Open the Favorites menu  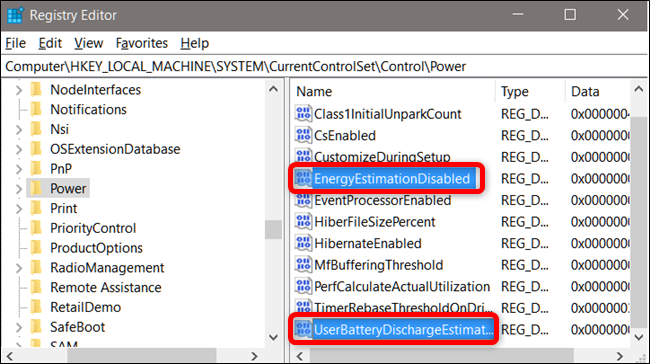pyautogui.click(x=141, y=43)
